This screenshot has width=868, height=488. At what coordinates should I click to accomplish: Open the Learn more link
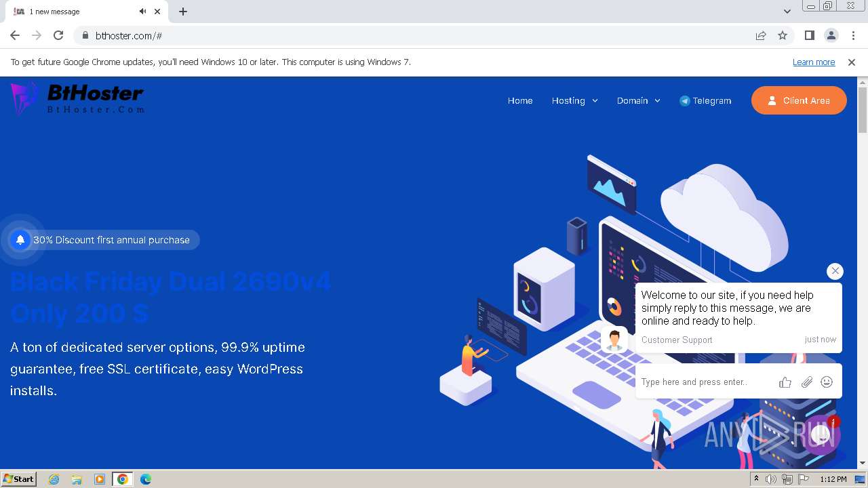pos(814,62)
